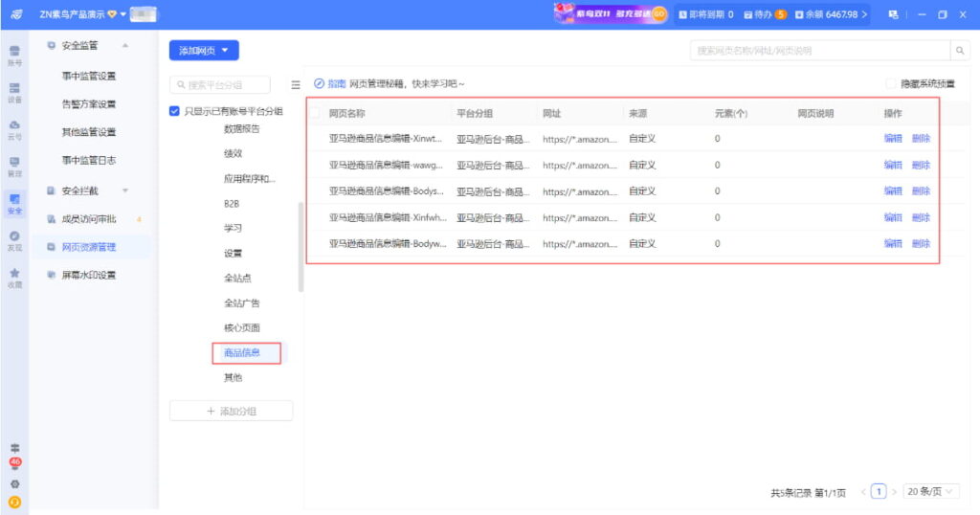Toggle the platform group list menu icon
980x515 pixels.
296,84
